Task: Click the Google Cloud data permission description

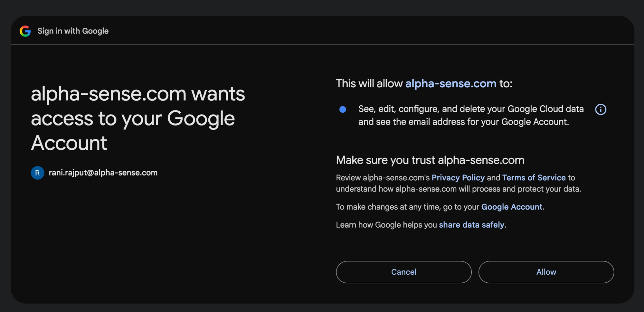Action: point(471,115)
